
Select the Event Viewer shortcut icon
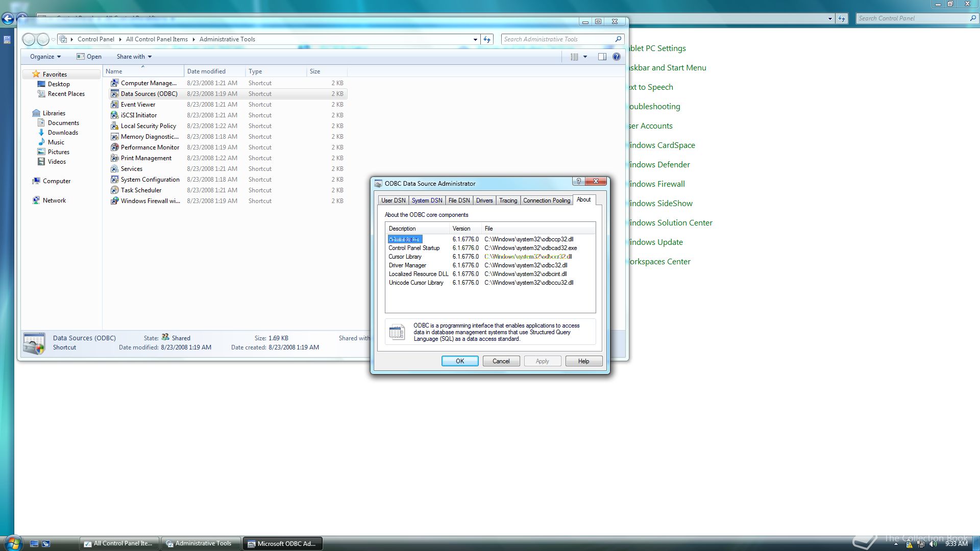(x=115, y=104)
